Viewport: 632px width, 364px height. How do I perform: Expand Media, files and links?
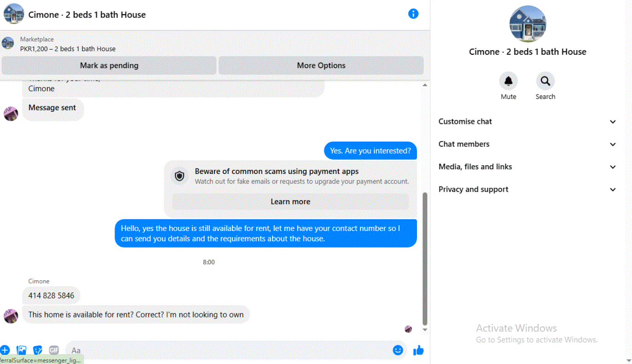(527, 167)
